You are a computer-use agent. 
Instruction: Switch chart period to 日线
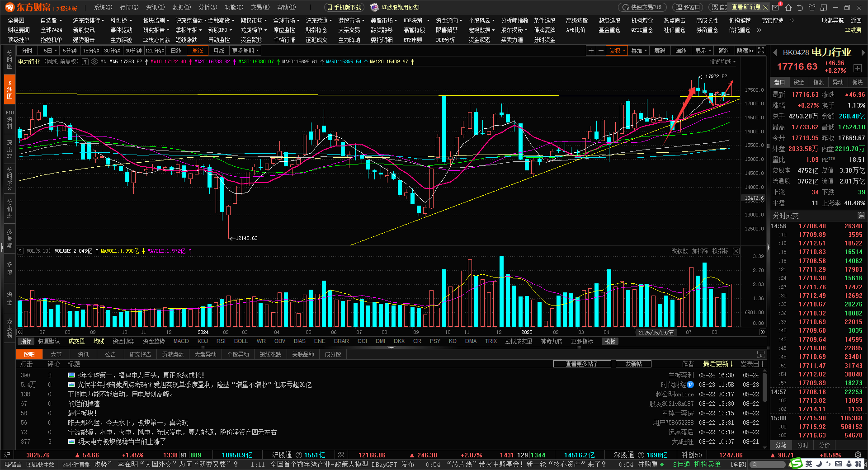pos(176,51)
